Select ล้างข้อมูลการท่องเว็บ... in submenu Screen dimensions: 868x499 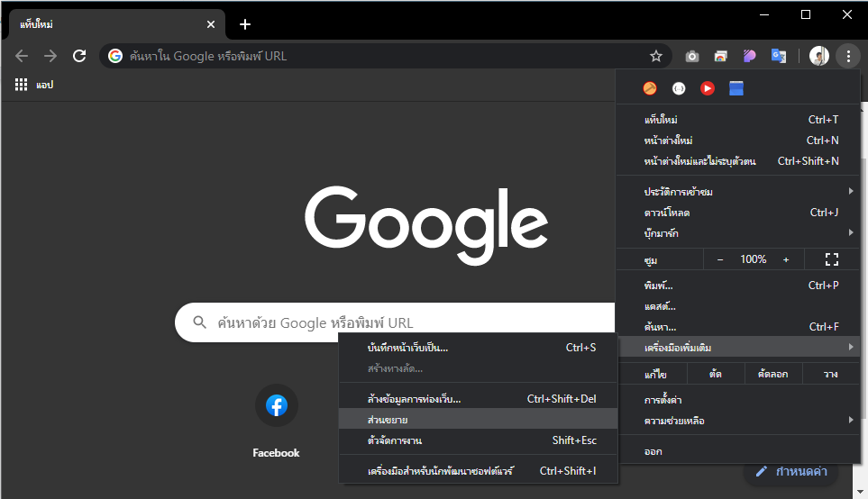click(479, 399)
